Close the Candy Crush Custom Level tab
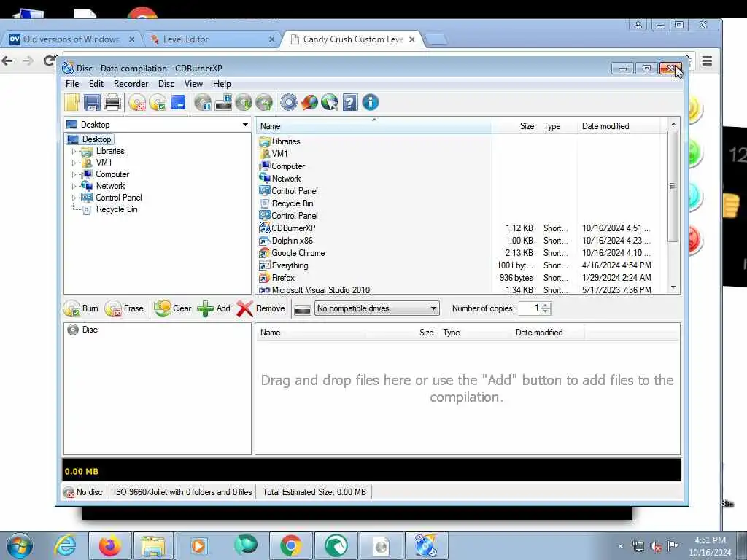The image size is (747, 560). (412, 39)
